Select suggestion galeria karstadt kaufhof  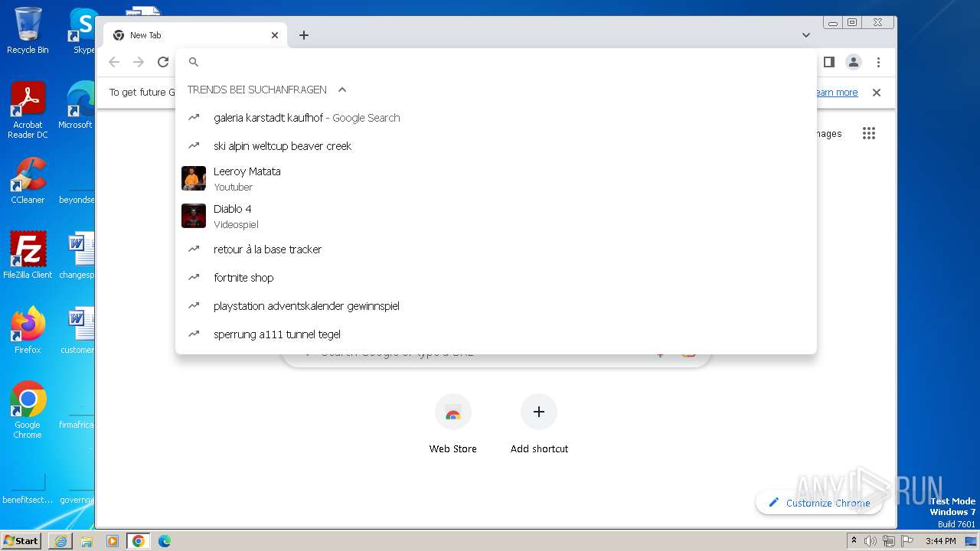pos(496,118)
